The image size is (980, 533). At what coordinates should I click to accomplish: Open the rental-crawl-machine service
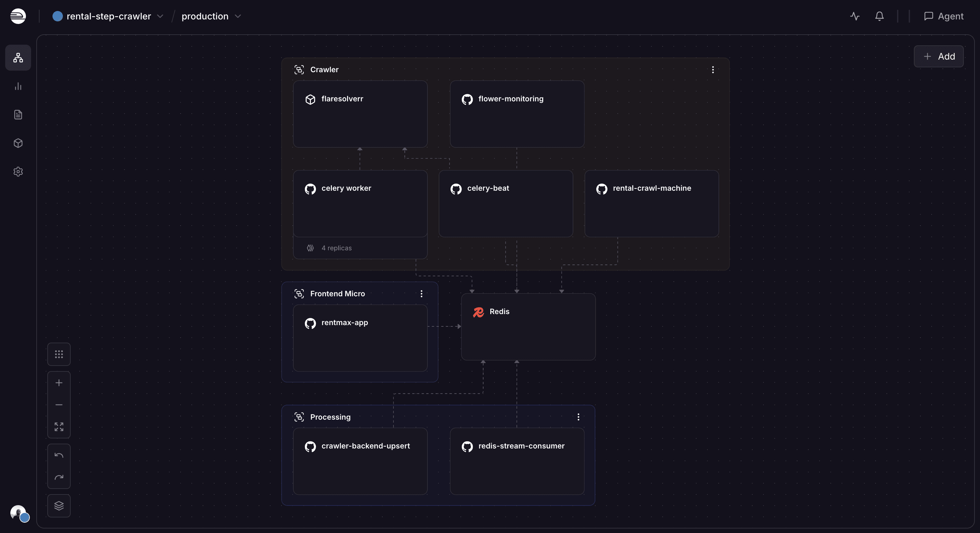pyautogui.click(x=652, y=204)
